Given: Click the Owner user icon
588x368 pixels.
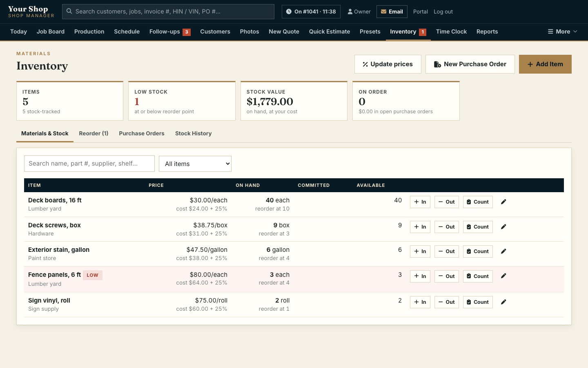Looking at the screenshot, I should click(x=350, y=12).
